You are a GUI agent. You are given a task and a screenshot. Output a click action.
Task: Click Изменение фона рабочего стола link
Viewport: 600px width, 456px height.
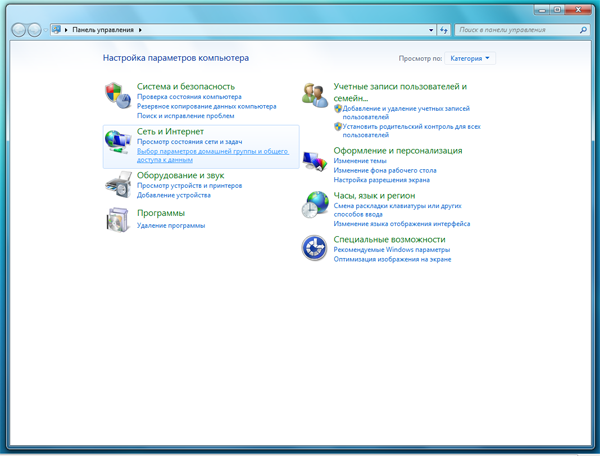pyautogui.click(x=385, y=171)
